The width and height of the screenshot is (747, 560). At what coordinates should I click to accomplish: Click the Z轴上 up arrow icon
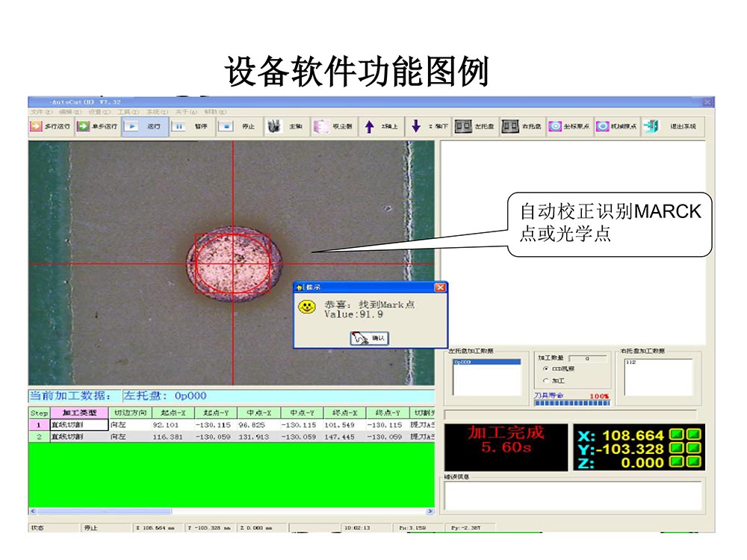tap(369, 126)
